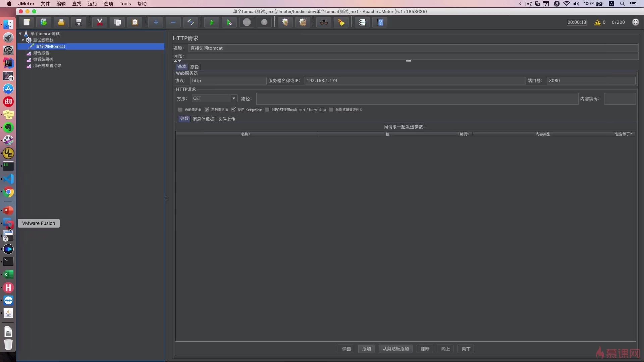Open Google Chrome from the Dock
This screenshot has height=362, width=644.
pyautogui.click(x=8, y=192)
